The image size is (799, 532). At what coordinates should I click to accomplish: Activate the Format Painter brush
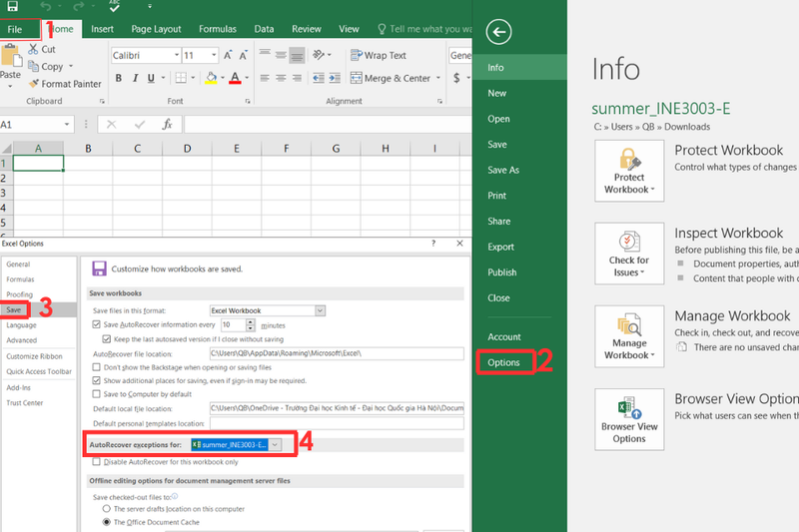tap(34, 84)
